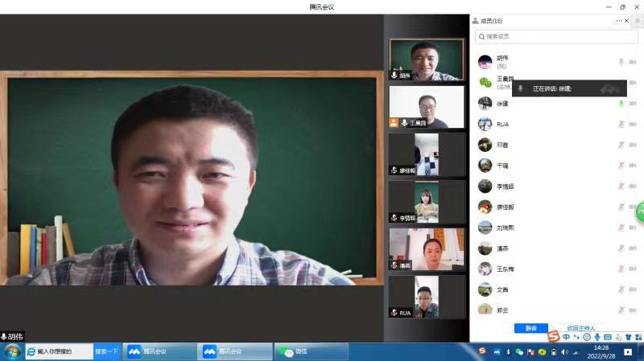
Task: Click the members person icon in panel header
Action: tap(475, 21)
